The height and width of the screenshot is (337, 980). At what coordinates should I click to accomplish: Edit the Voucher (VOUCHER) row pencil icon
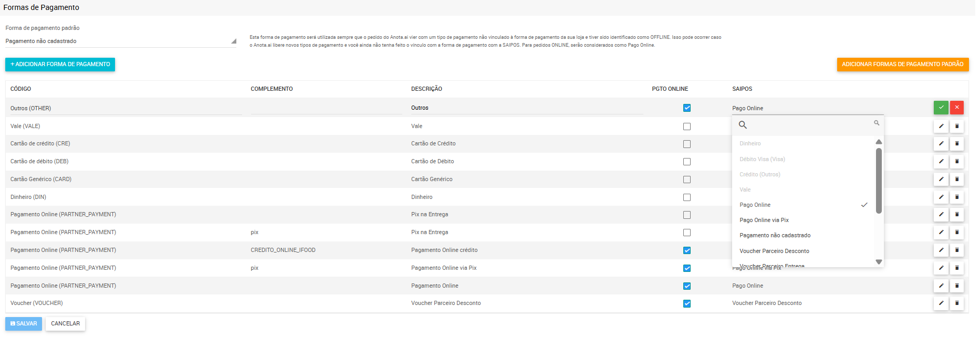[941, 303]
